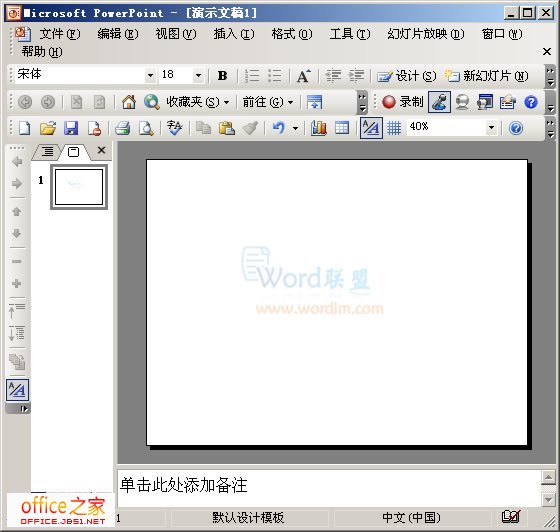Click the Permission document icon
The width and height of the screenshot is (560, 532).
point(94,128)
